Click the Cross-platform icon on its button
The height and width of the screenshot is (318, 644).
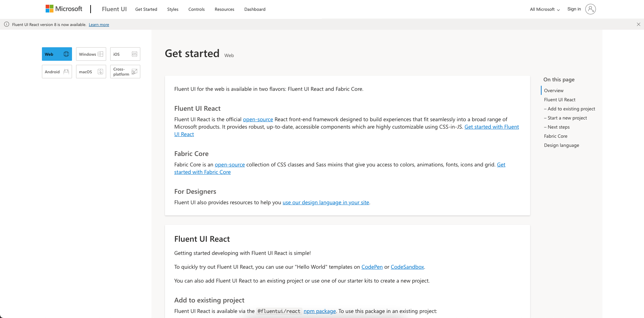(x=134, y=71)
